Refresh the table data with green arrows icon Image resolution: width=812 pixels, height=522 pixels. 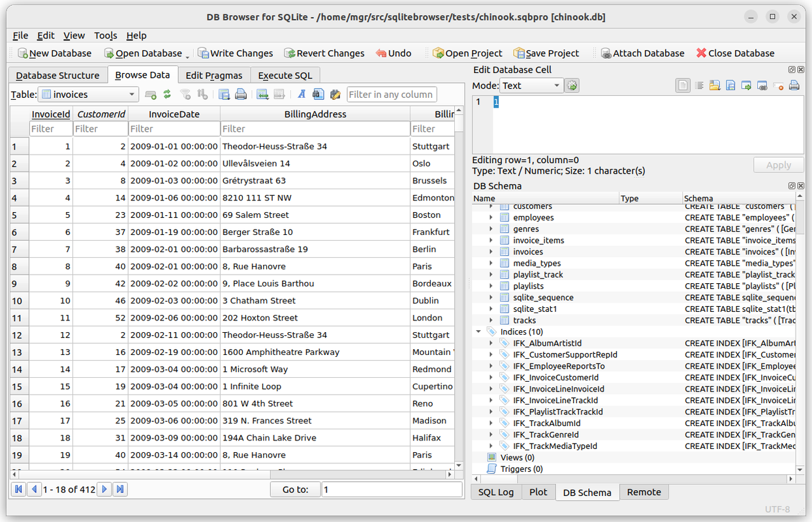(x=167, y=95)
